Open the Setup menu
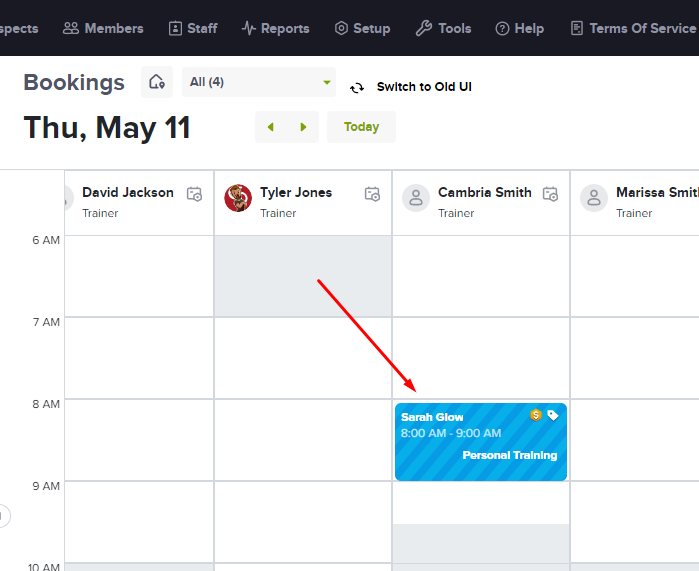This screenshot has width=699, height=571. tap(362, 29)
